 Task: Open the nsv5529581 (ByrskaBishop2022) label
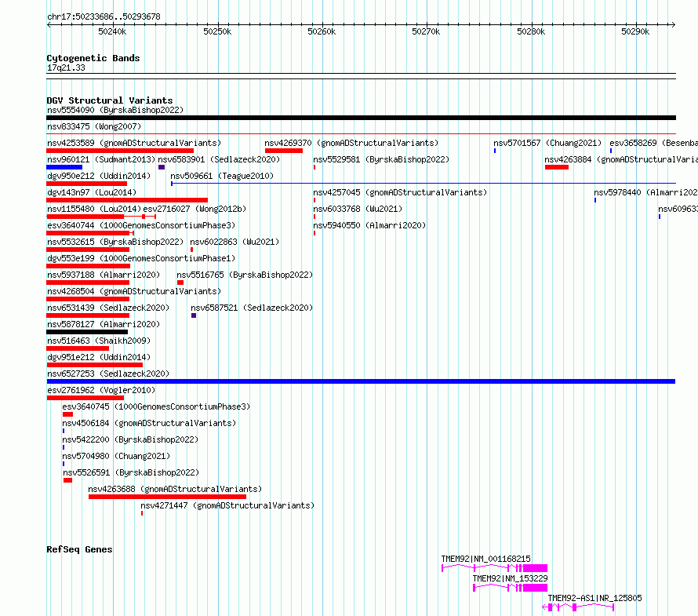pos(381,159)
